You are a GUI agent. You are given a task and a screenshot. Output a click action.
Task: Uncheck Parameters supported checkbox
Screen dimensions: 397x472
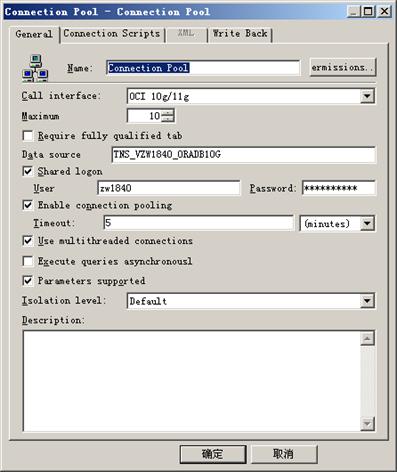[28, 281]
